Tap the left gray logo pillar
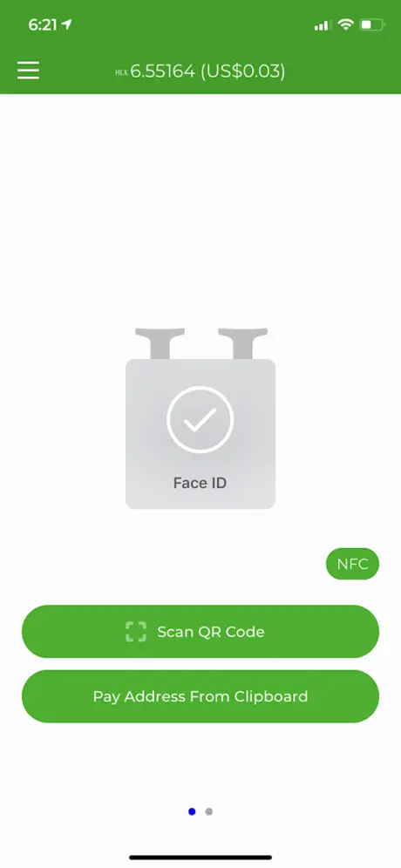 (160, 343)
